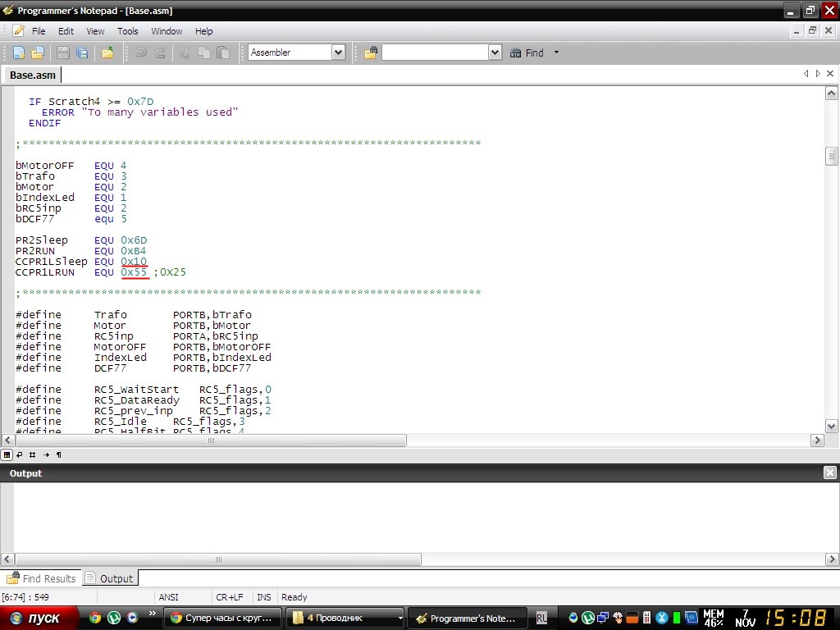840x630 pixels.
Task: Toggle word wrap arrow icon
Action: point(20,454)
